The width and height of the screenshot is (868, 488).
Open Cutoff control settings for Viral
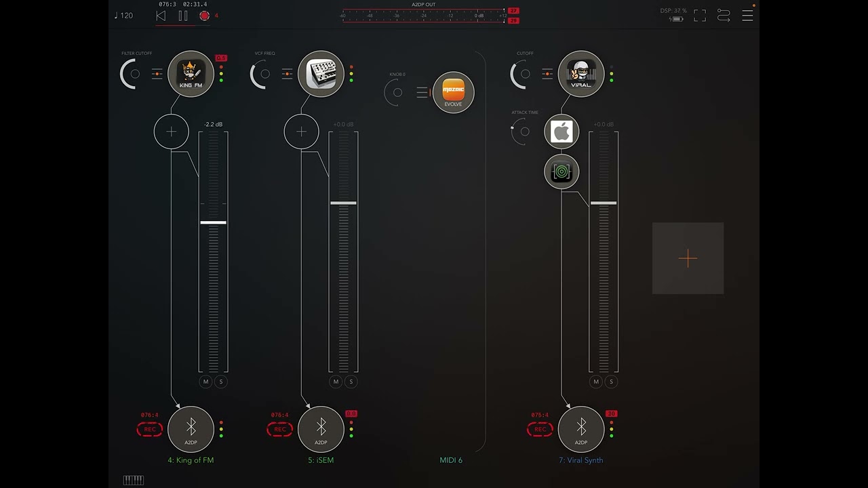548,74
